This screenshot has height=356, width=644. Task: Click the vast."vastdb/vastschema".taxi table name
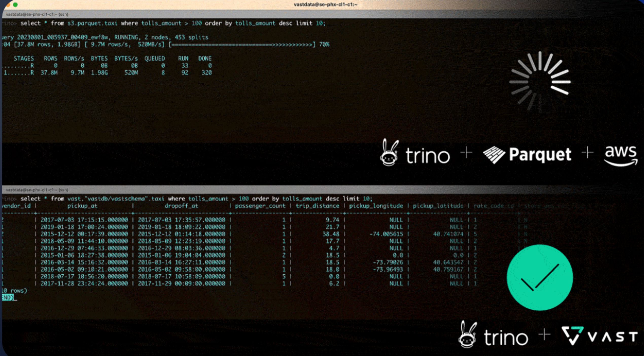click(116, 199)
